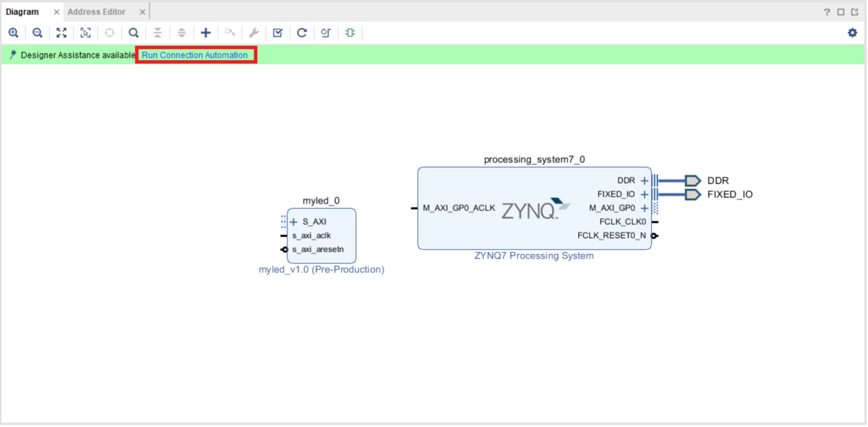Click the Add IP plus icon
868x427 pixels.
click(205, 32)
